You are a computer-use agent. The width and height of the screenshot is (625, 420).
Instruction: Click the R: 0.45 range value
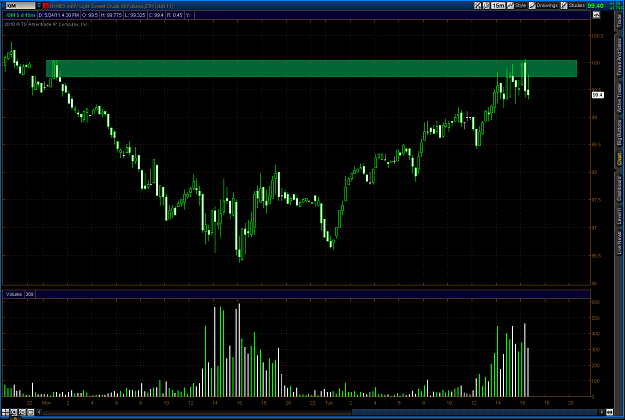tap(175, 15)
